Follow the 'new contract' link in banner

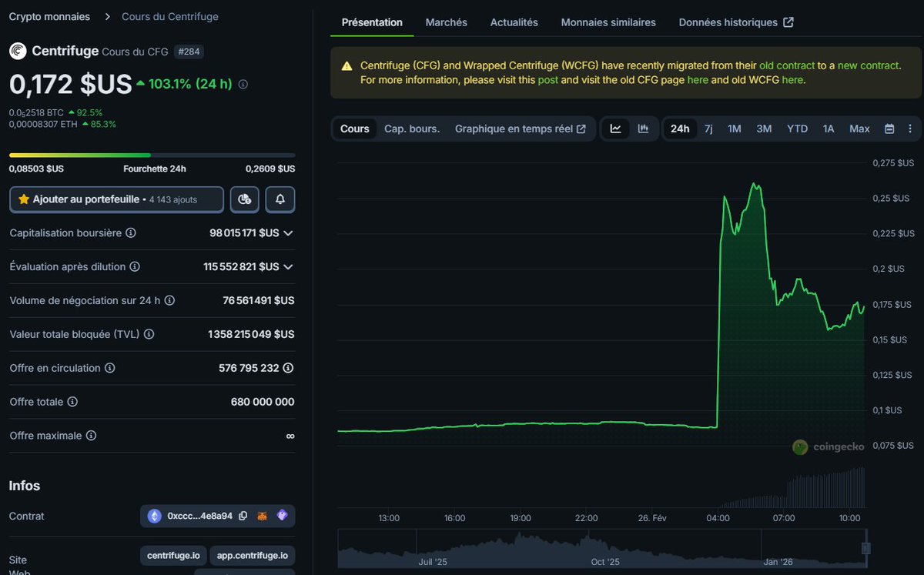[x=868, y=65]
